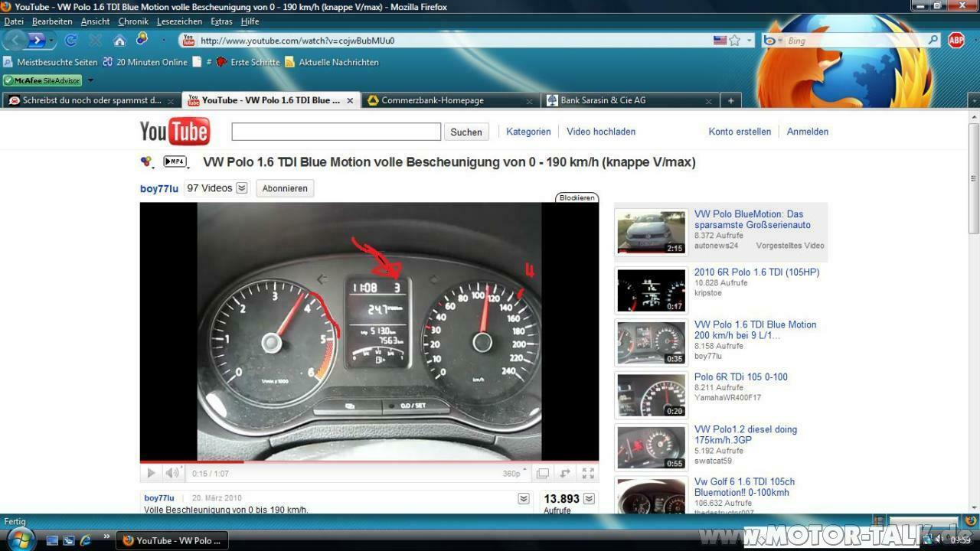Bookmark this page with the star icon
The image size is (980, 551).
735,40
